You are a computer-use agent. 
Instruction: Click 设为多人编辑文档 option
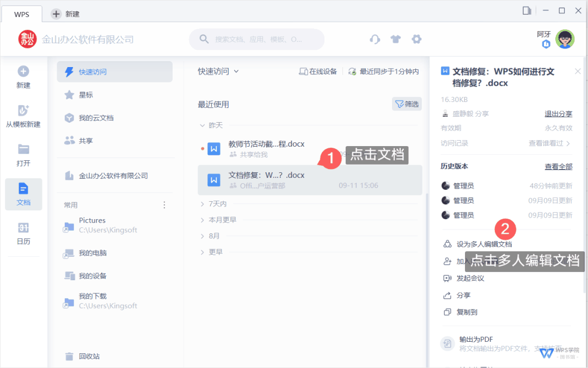(478, 244)
